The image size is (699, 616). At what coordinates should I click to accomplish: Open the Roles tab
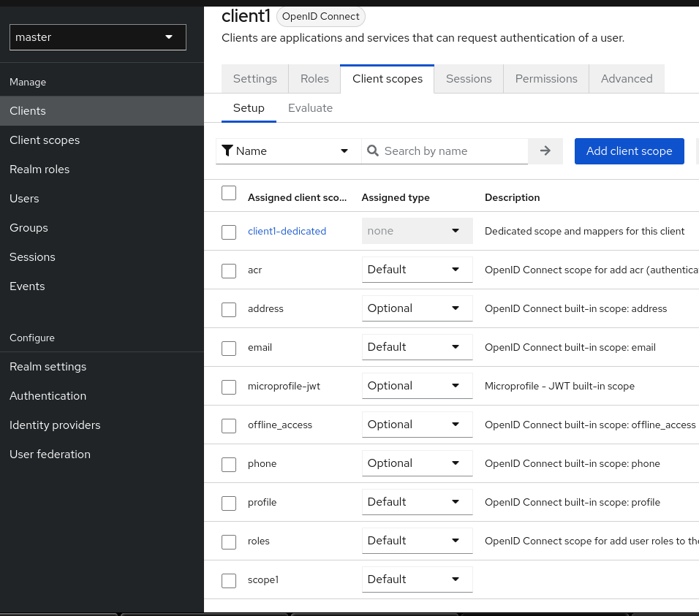coord(314,79)
